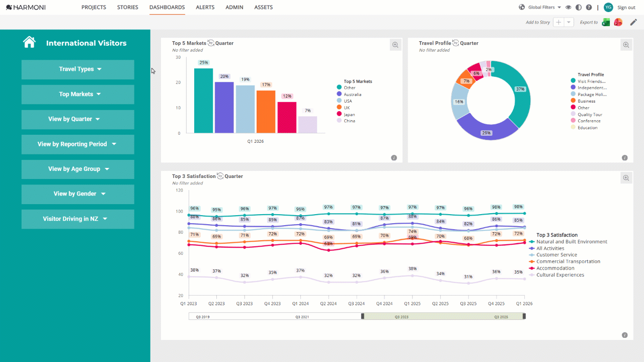Expand View by Age Group menu

(77, 169)
